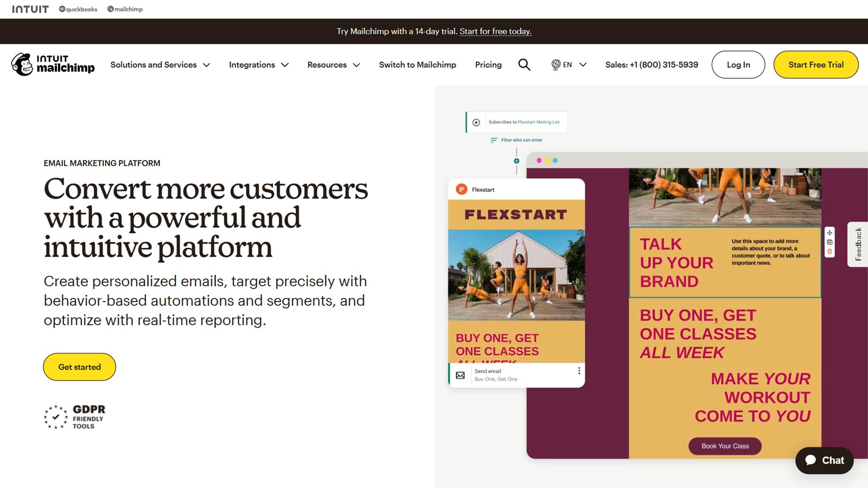Open the three-dot menu on Send email
The width and height of the screenshot is (868, 488).
(x=579, y=371)
